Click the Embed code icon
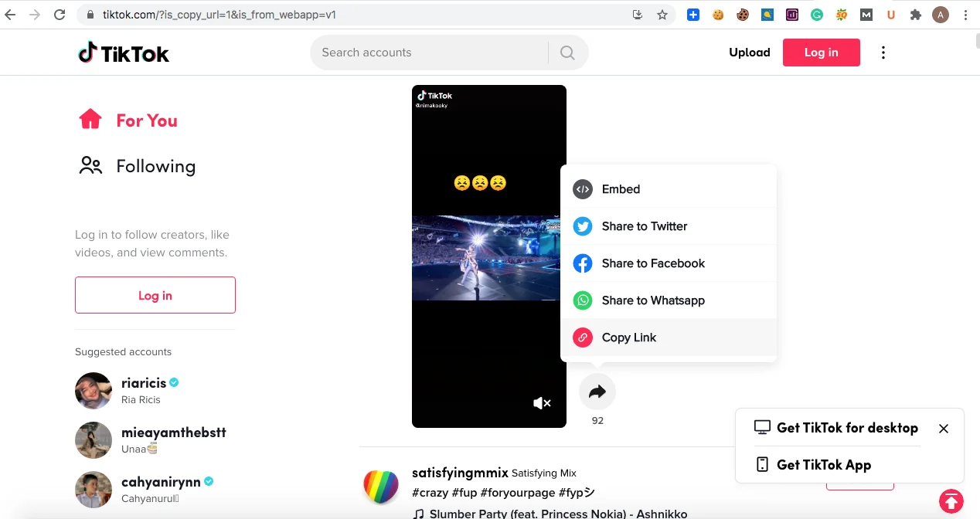 coord(583,189)
